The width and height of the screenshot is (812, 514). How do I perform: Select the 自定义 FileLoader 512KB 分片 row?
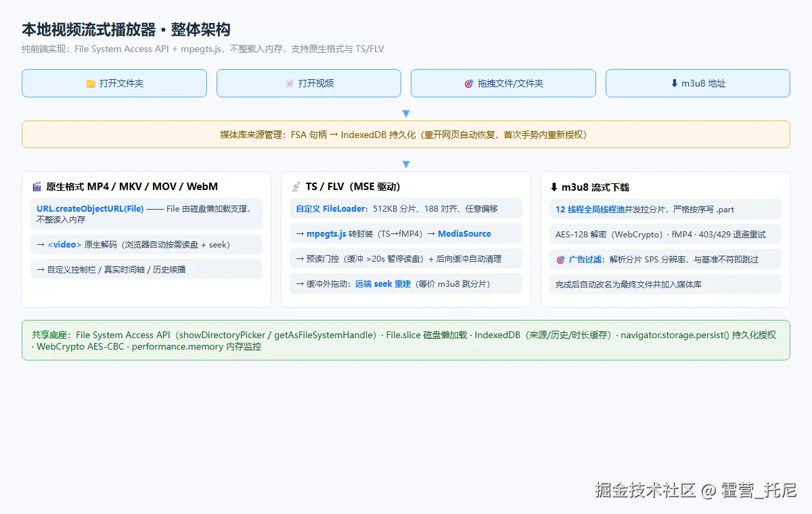tap(406, 208)
